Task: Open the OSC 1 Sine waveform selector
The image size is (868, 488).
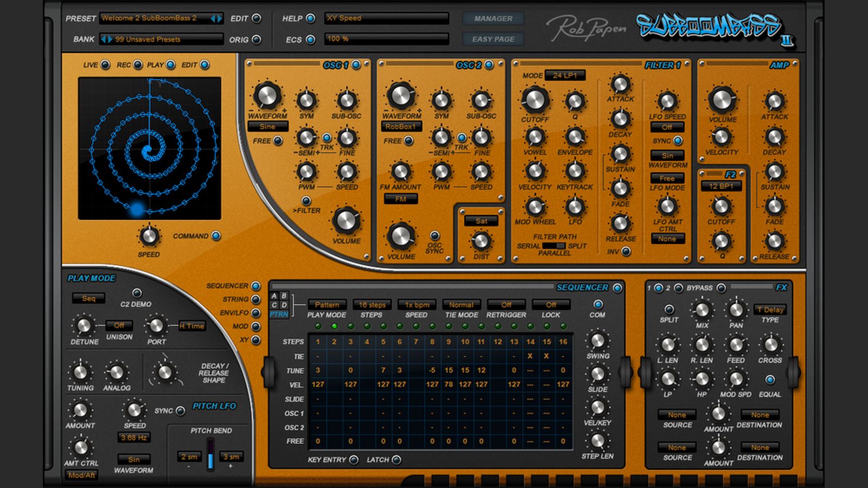Action: [267, 126]
